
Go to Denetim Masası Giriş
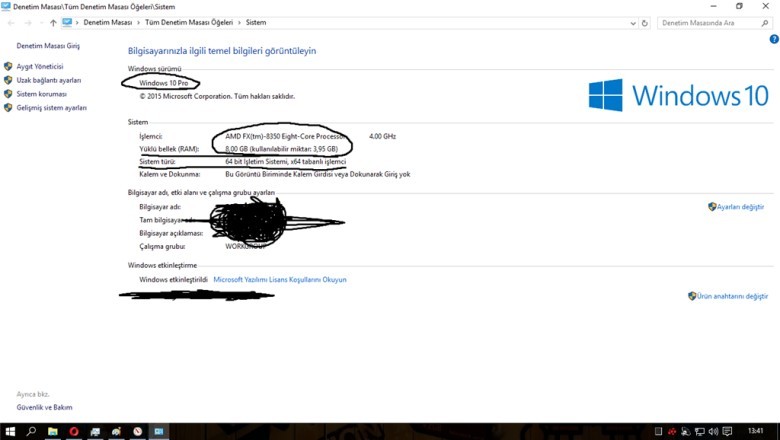pos(48,46)
